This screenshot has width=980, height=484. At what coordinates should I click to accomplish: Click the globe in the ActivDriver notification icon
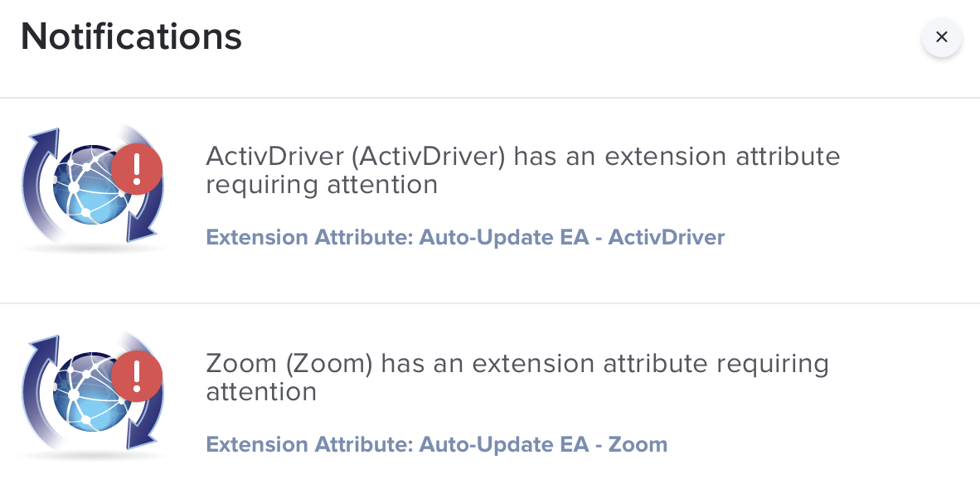coord(88,184)
